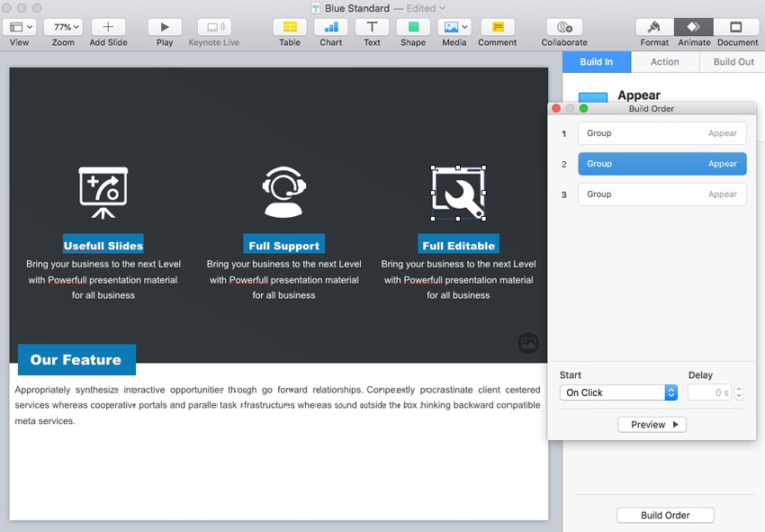
Task: Open the Document inspector
Action: coord(735,27)
